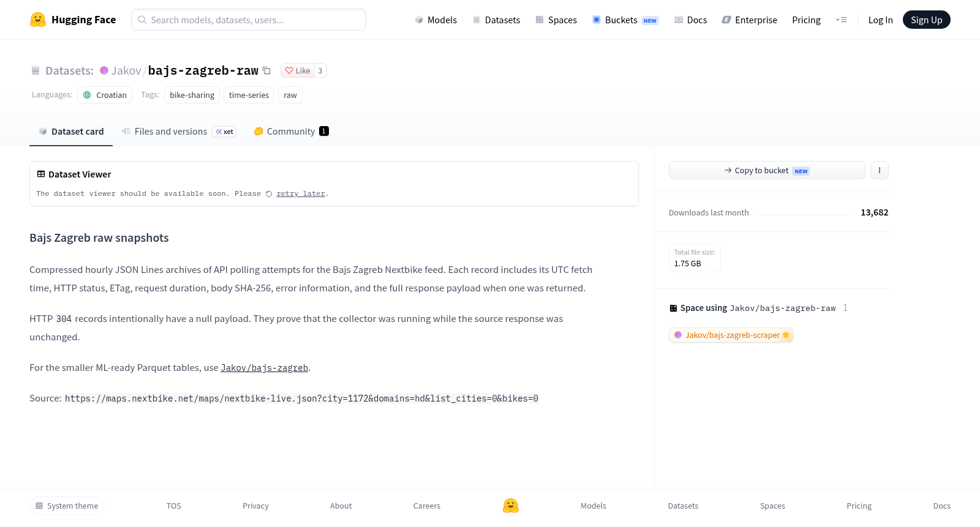Switch to the Community tab
This screenshot has width=980, height=527.
(x=292, y=131)
